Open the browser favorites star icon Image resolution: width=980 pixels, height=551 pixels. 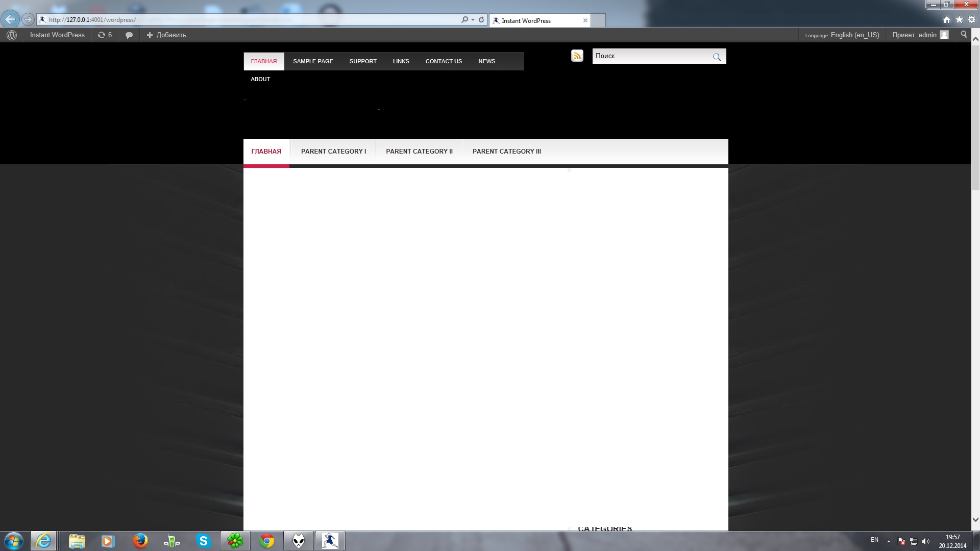[959, 20]
